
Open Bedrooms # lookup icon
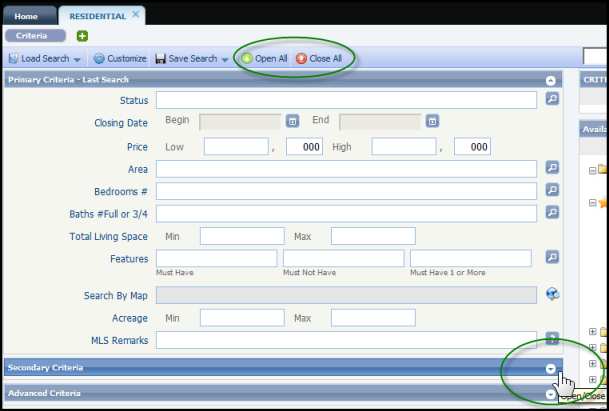(552, 190)
